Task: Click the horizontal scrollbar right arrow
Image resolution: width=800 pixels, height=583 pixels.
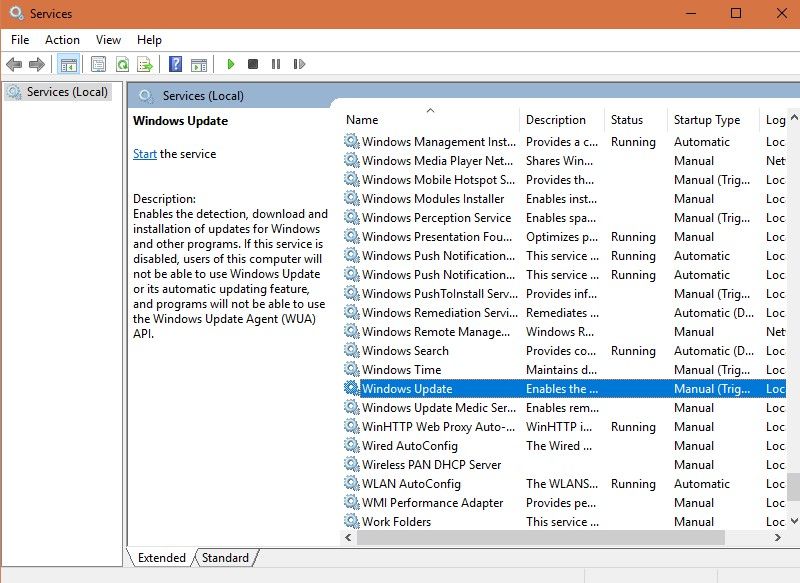Action: click(778, 538)
